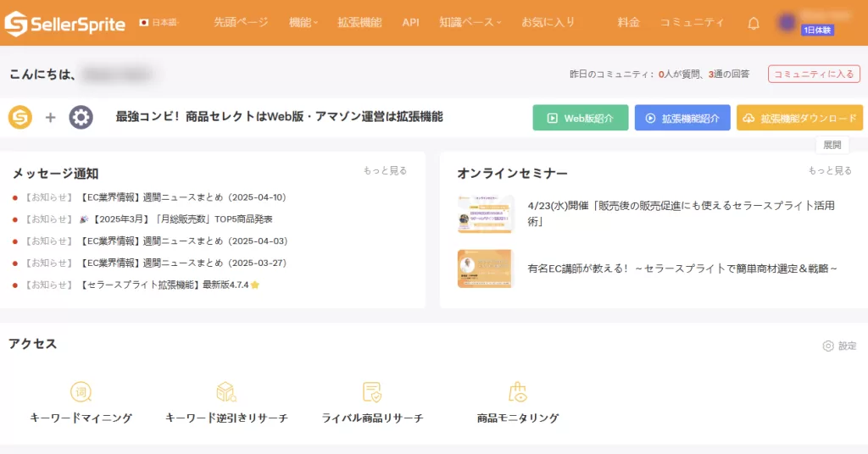The image size is (868, 454).
Task: Click the ライバル商品リサーチ label
Action: (372, 418)
